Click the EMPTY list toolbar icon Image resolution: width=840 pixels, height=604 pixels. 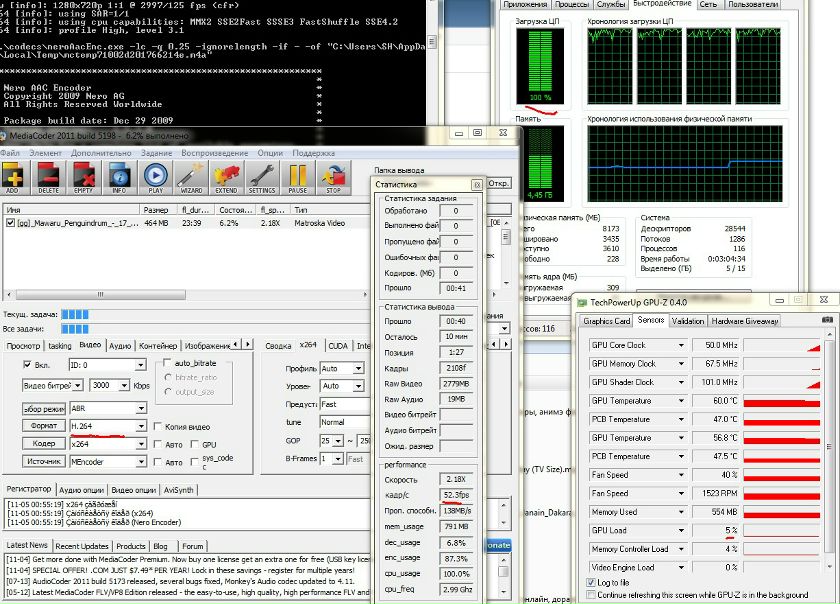click(84, 177)
